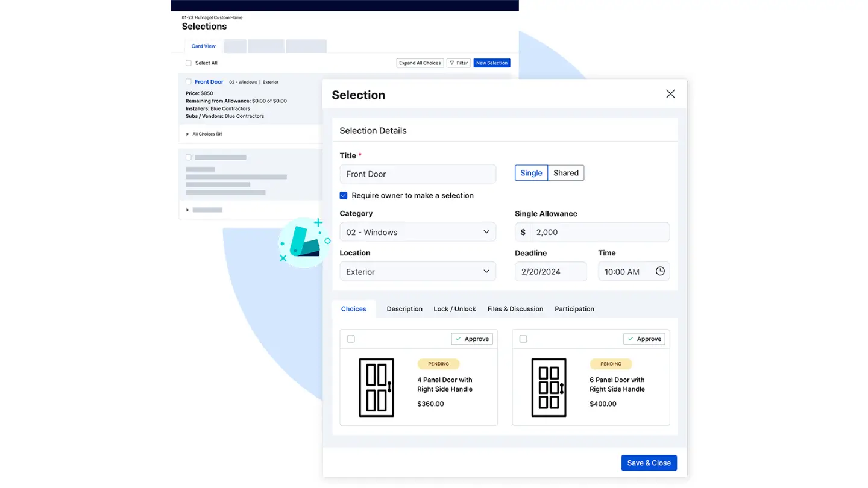Approve the 4 Panel Door choice
The height and width of the screenshot is (488, 868).
472,339
